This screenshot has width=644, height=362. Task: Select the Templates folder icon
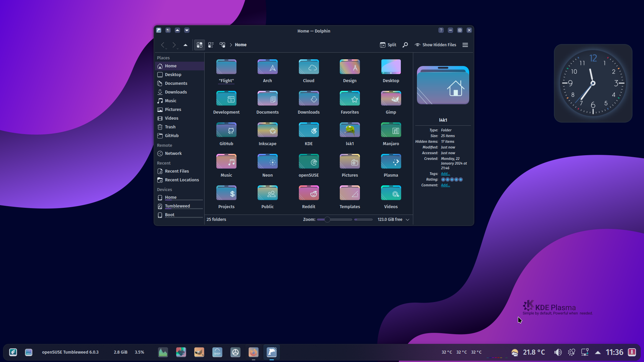(x=350, y=193)
